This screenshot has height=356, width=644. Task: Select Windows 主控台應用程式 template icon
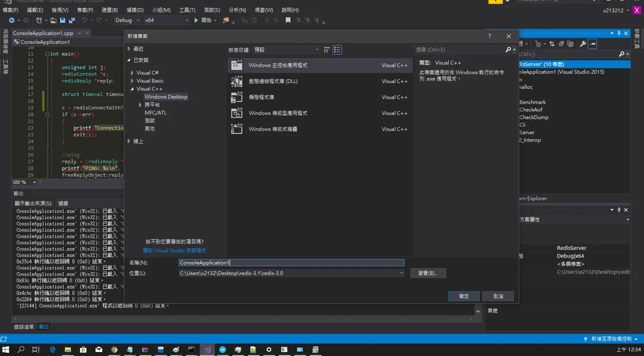[x=237, y=65]
